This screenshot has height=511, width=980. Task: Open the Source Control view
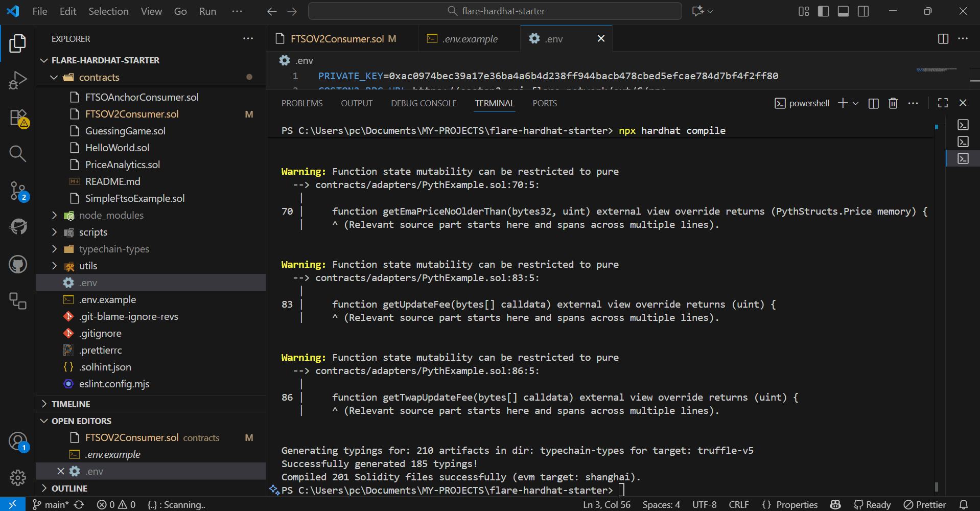17,191
